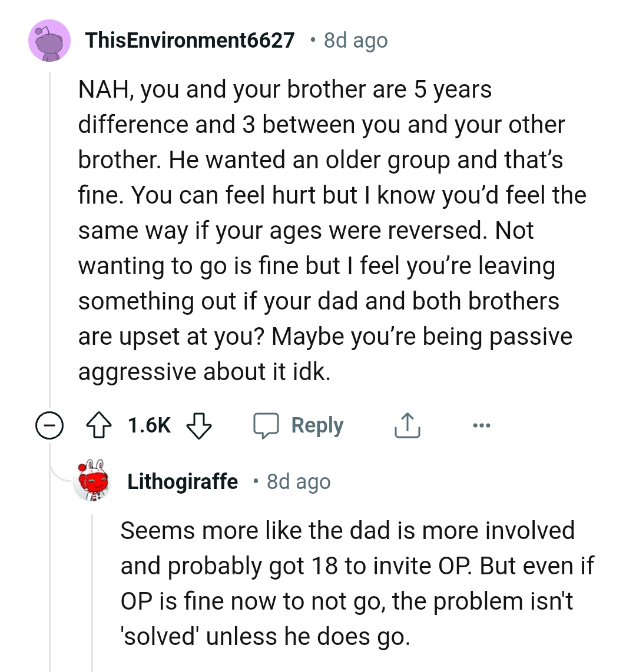Open ThisEnvironment6627's profile via username link
This screenshot has width=636, height=672.
[x=190, y=40]
